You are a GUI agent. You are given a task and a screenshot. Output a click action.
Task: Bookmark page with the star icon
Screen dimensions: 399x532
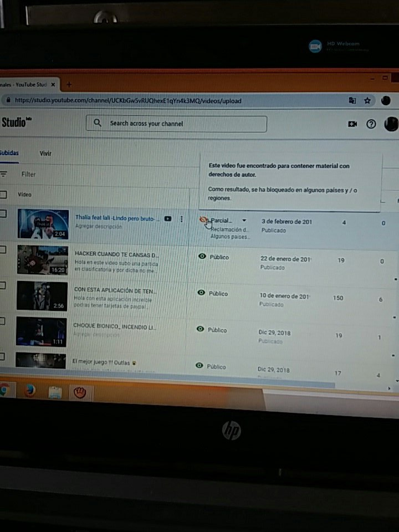(367, 100)
